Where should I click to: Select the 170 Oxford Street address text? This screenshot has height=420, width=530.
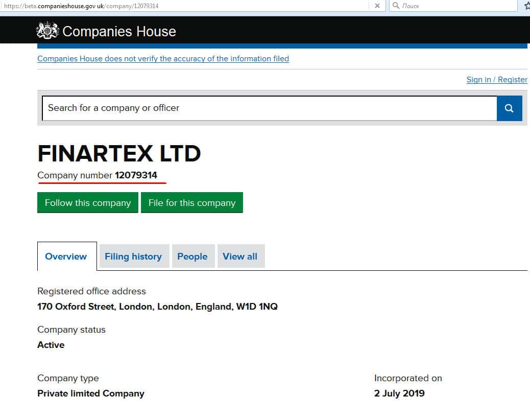click(157, 307)
